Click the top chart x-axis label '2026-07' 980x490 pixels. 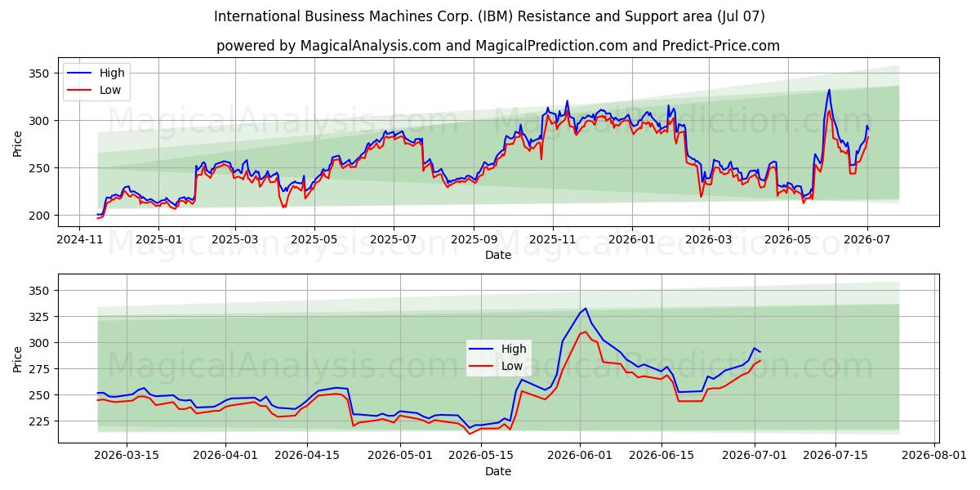point(866,240)
